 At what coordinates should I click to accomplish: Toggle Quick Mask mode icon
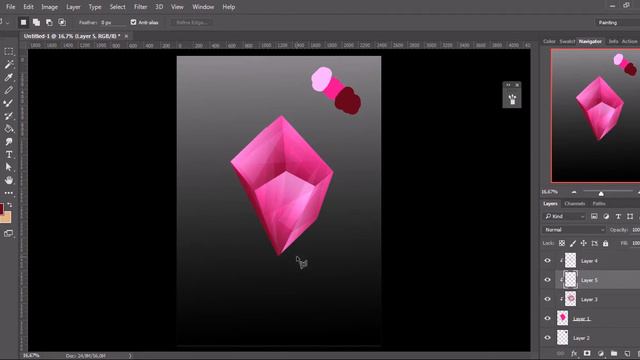[8, 233]
